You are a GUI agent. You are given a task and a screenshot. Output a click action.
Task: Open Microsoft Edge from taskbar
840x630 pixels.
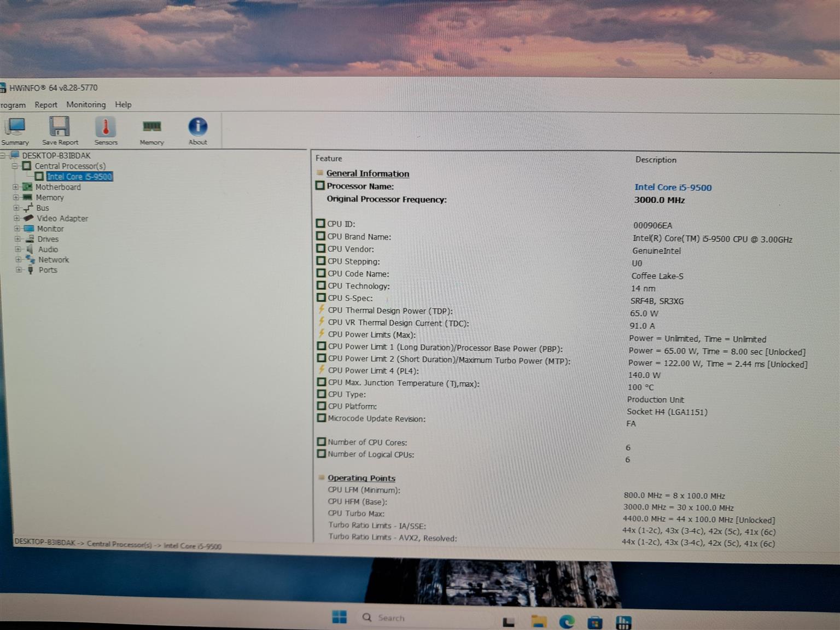point(567,621)
